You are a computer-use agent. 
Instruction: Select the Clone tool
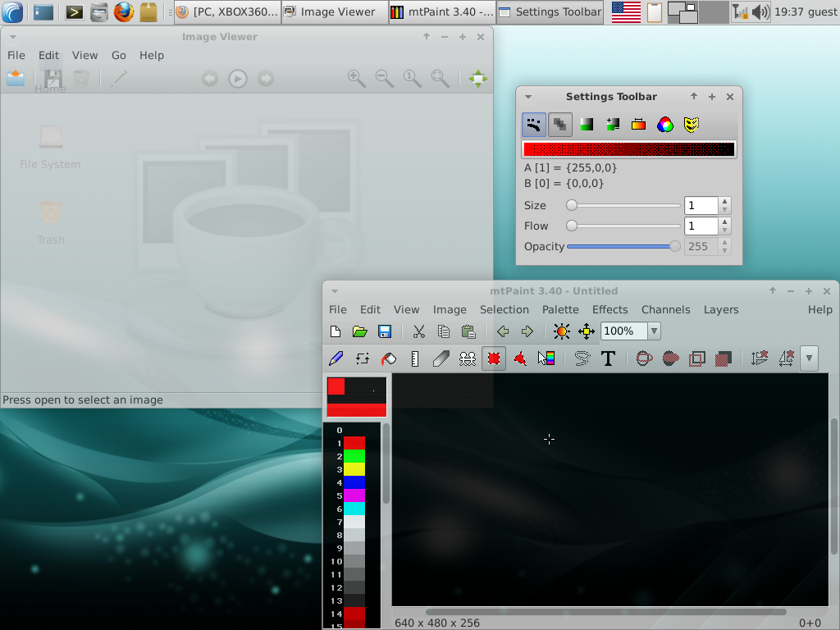[x=467, y=358]
